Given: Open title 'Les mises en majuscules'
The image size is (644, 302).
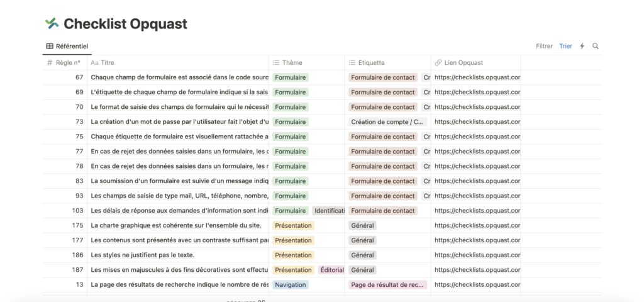Looking at the screenshot, I should click(x=179, y=269).
